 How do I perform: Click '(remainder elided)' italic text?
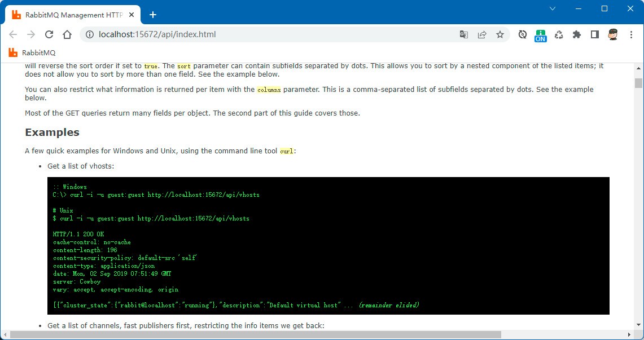[389, 305]
